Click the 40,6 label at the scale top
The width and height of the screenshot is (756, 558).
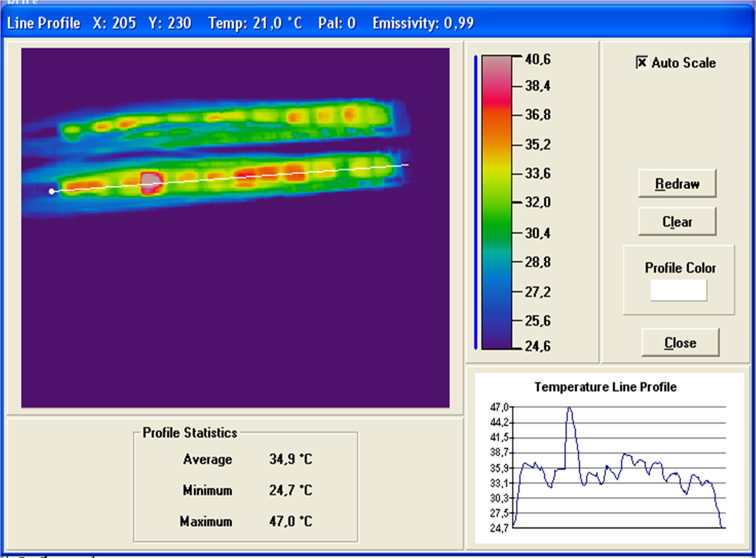[538, 59]
